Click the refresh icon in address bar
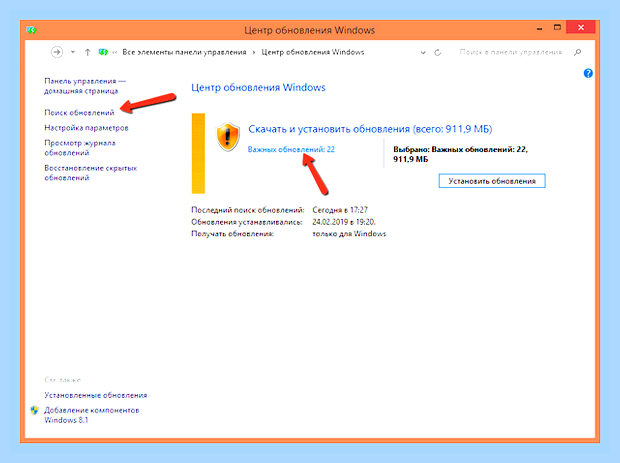This screenshot has width=620, height=463. pos(438,53)
